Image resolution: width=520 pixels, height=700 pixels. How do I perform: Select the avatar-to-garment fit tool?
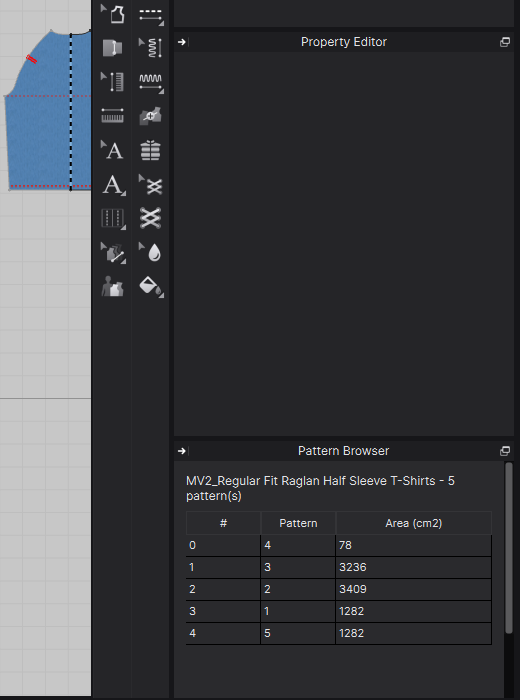112,287
